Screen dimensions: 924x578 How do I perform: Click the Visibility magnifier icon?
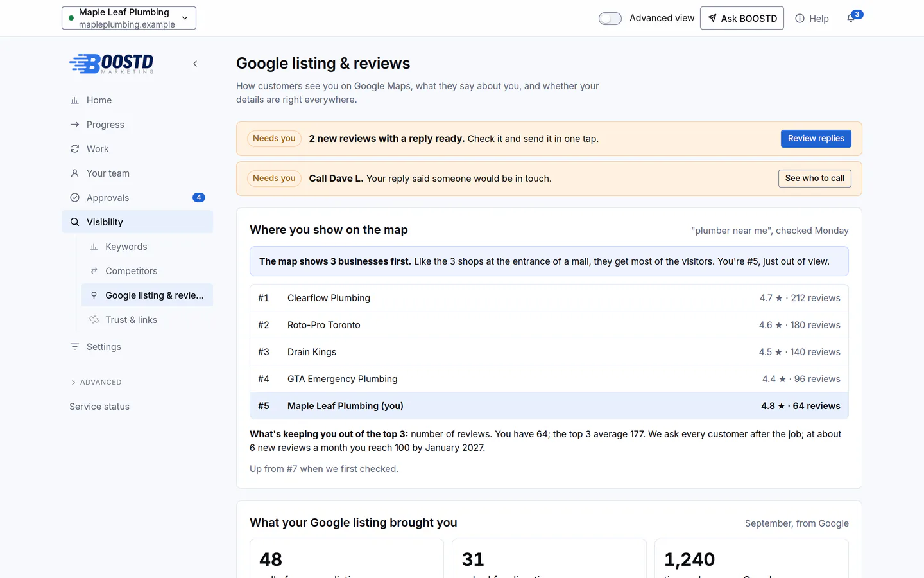[74, 222]
